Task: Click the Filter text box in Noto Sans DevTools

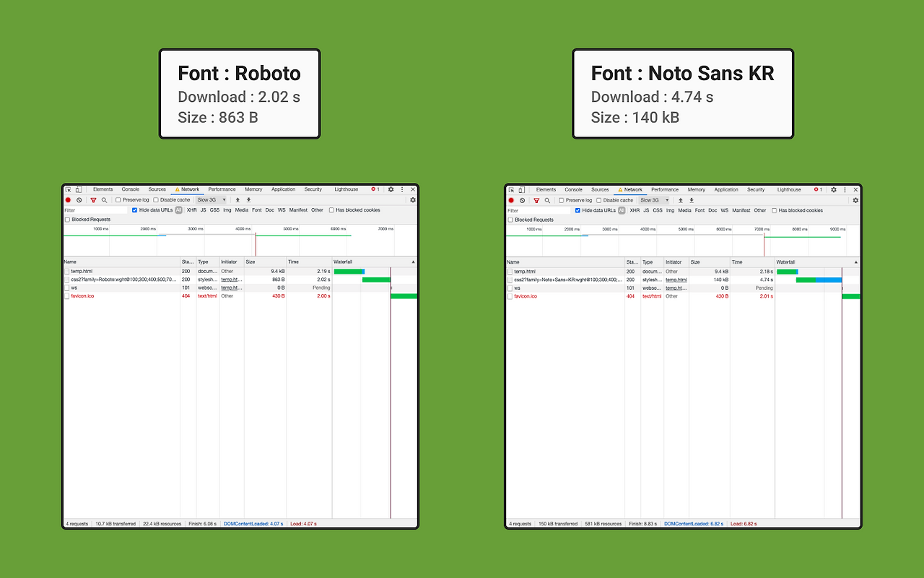Action: (x=539, y=210)
